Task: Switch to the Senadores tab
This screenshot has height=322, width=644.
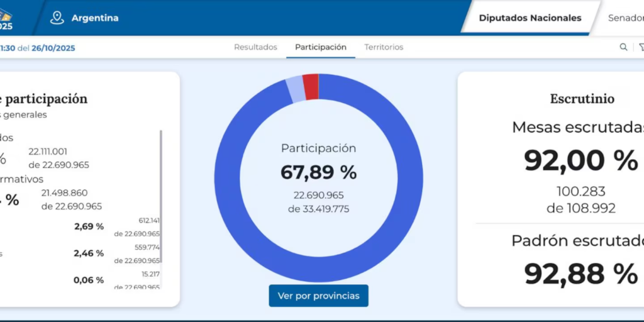Action: point(625,18)
